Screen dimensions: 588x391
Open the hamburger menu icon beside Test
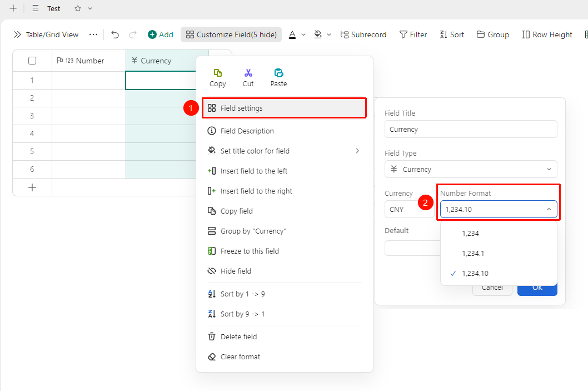click(x=36, y=8)
